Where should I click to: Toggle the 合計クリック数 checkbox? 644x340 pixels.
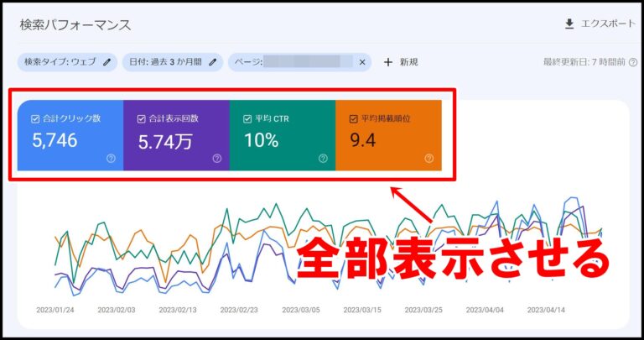[35, 119]
